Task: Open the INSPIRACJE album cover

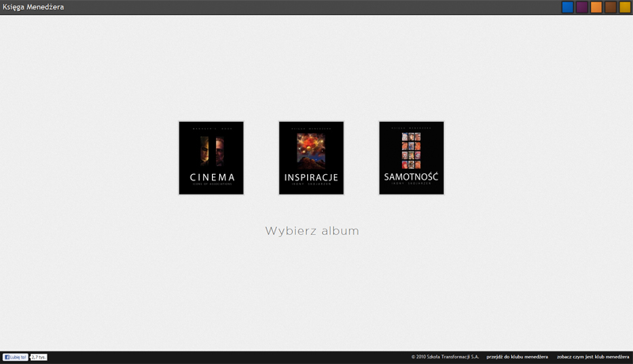Action: click(311, 157)
